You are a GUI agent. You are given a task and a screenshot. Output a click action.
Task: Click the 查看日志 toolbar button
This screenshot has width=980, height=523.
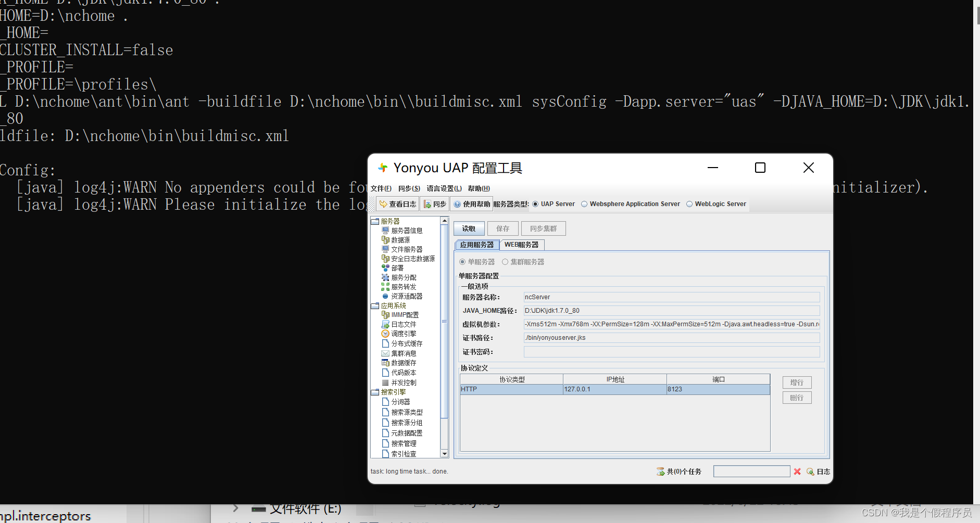(x=398, y=204)
